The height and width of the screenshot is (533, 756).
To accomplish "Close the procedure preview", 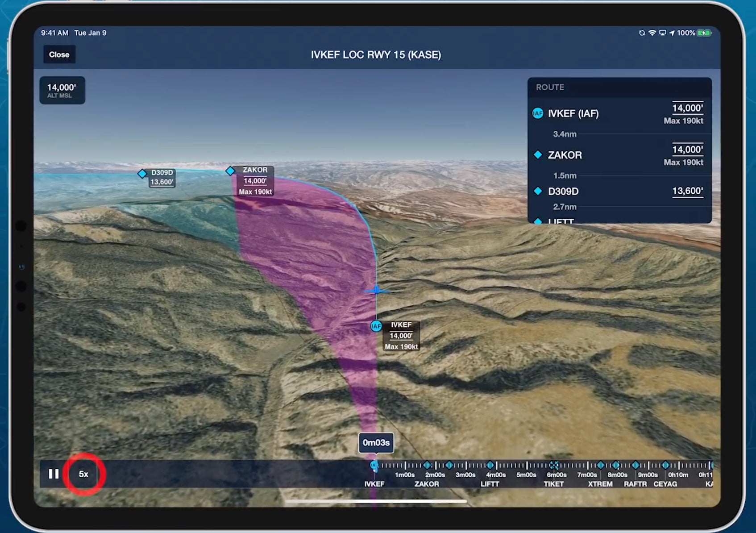I will click(x=59, y=54).
